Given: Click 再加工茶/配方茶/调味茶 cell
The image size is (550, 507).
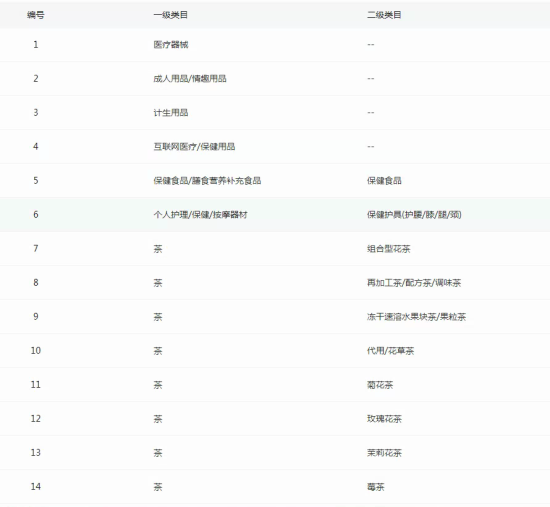Looking at the screenshot, I should pyautogui.click(x=414, y=283).
